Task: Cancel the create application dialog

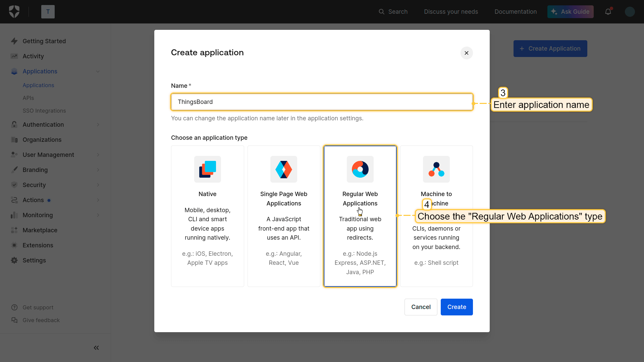Action: tap(421, 307)
